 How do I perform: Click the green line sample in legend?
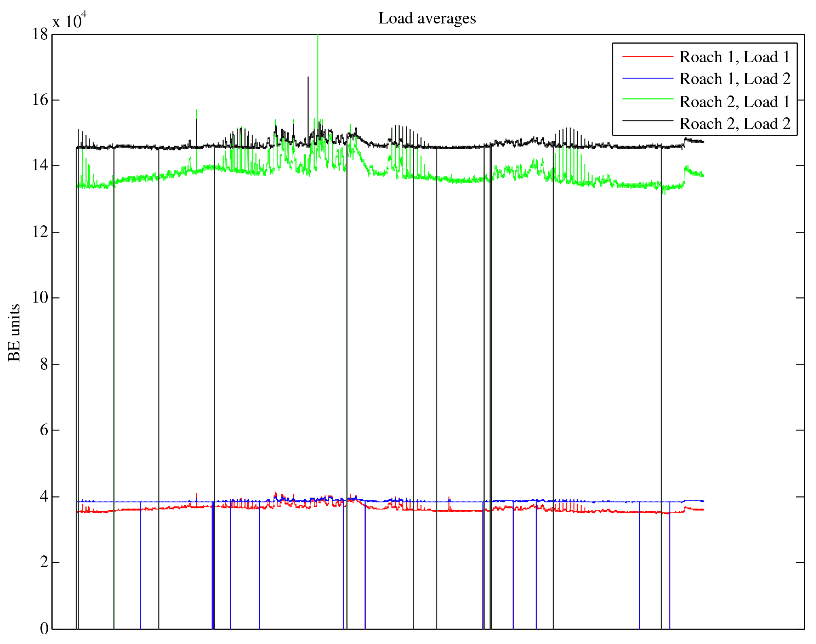[647, 99]
